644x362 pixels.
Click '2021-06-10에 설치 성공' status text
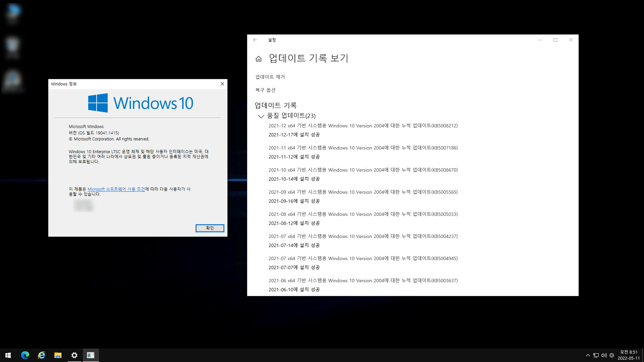point(294,290)
